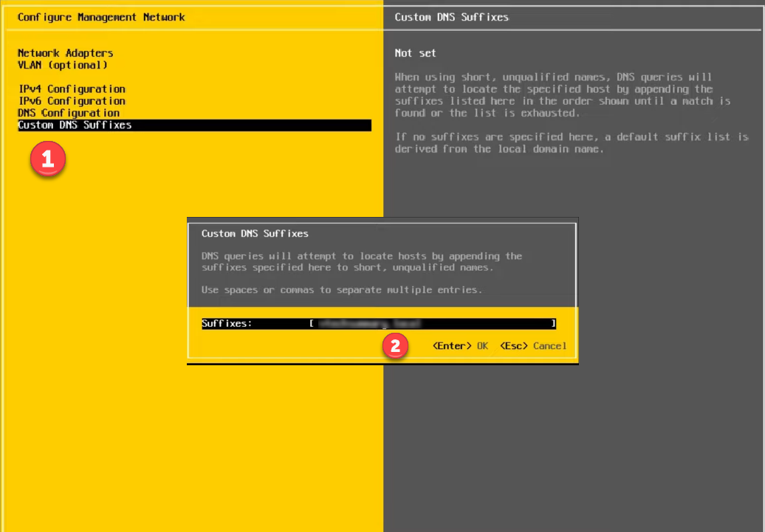Click the 'DNS queries will attempt' dialog text

[x=362, y=262]
